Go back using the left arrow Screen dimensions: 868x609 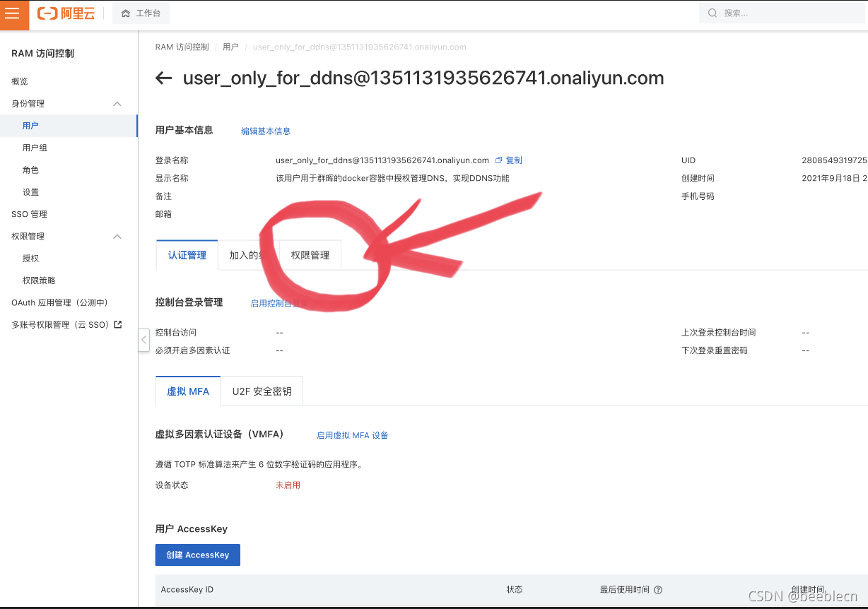pos(163,78)
